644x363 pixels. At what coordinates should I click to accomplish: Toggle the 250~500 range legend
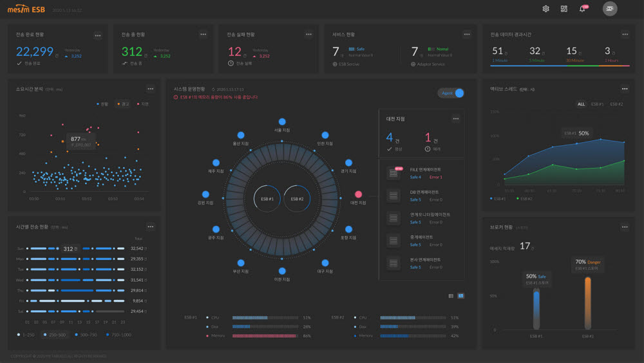coord(55,335)
